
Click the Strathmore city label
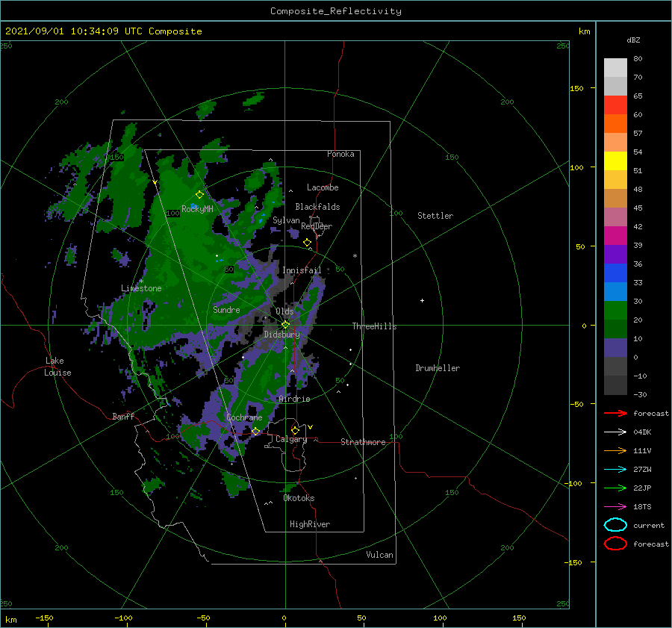(x=363, y=442)
